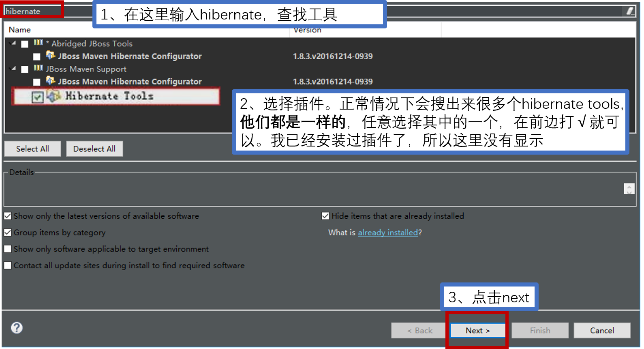Click the JBoss Maven Support category icon
The image size is (644, 349).
[x=38, y=68]
